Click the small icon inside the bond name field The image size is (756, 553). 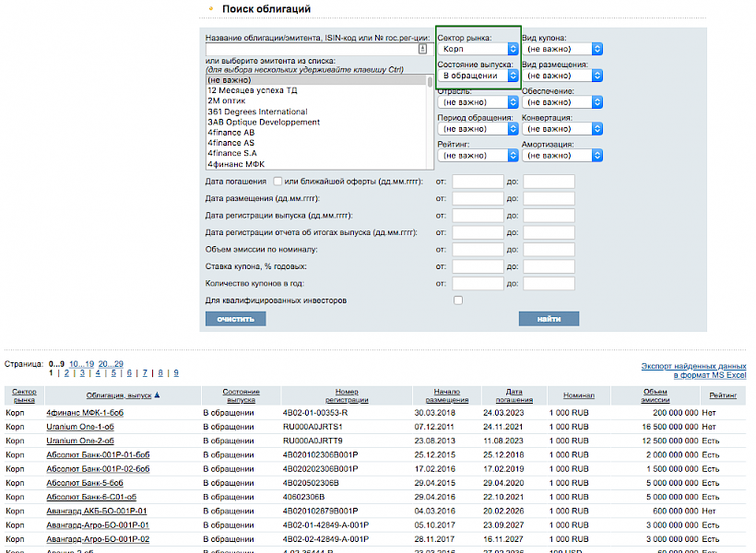click(x=422, y=49)
